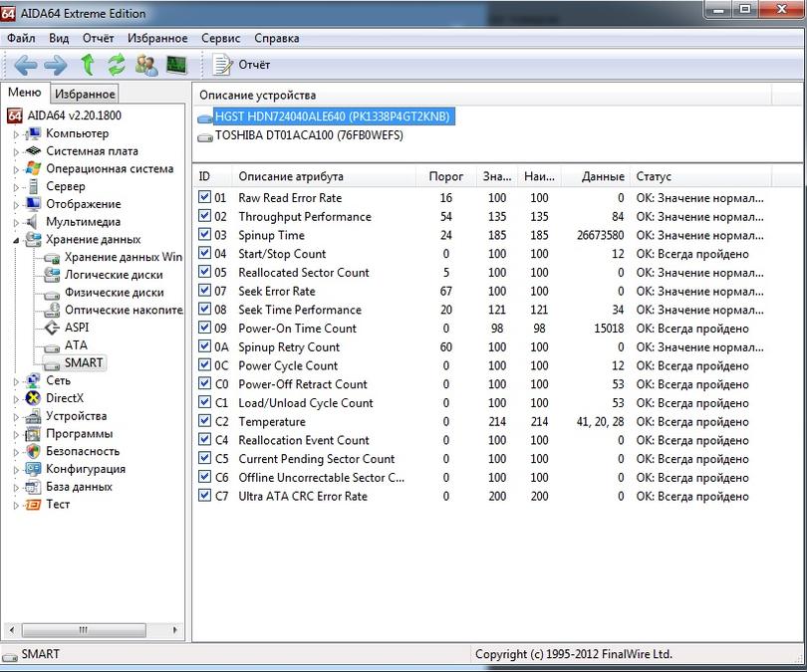Expand the Тест tree node
This screenshot has height=672, width=807.
pos(16,506)
